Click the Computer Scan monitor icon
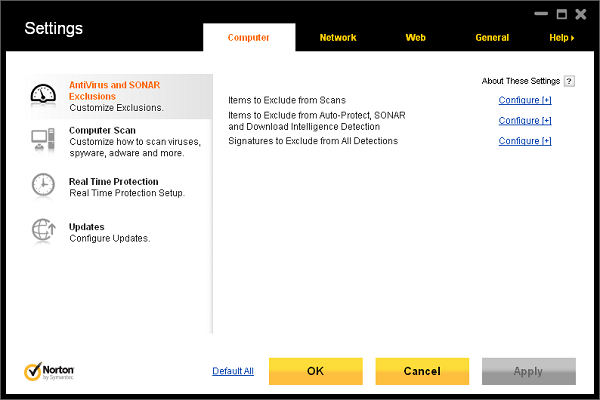The height and width of the screenshot is (400, 600). 43,140
